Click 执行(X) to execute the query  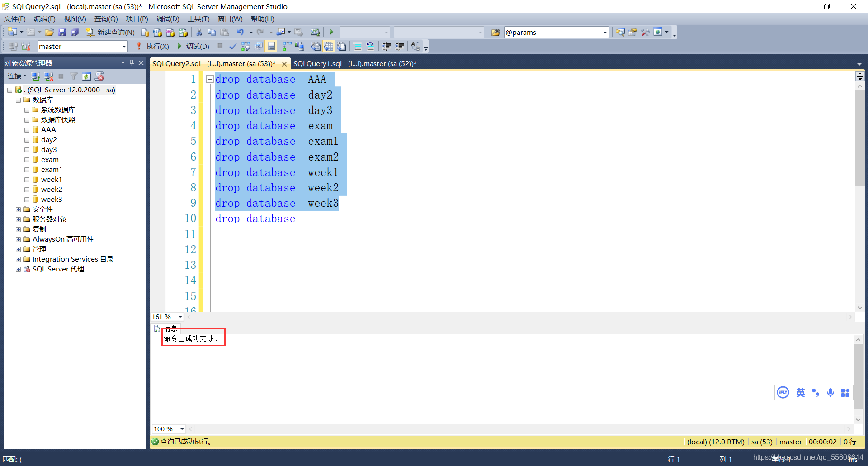[153, 46]
